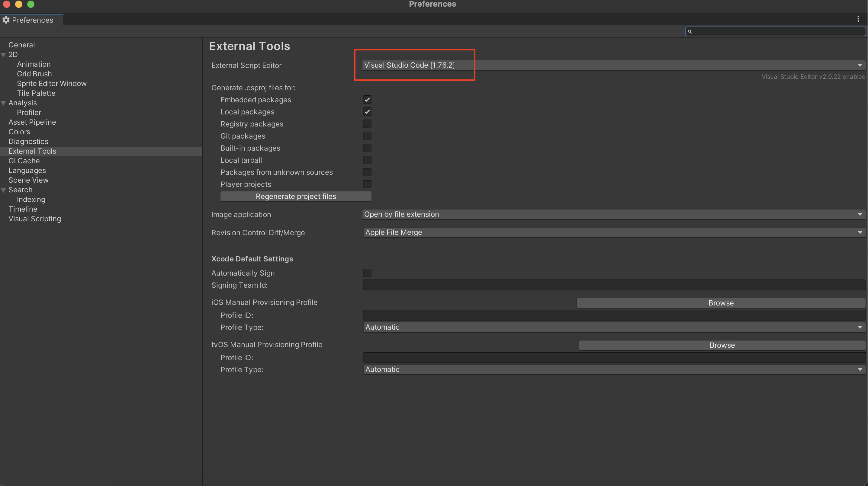The image size is (868, 486).
Task: Select the 2D category
Action: (13, 55)
